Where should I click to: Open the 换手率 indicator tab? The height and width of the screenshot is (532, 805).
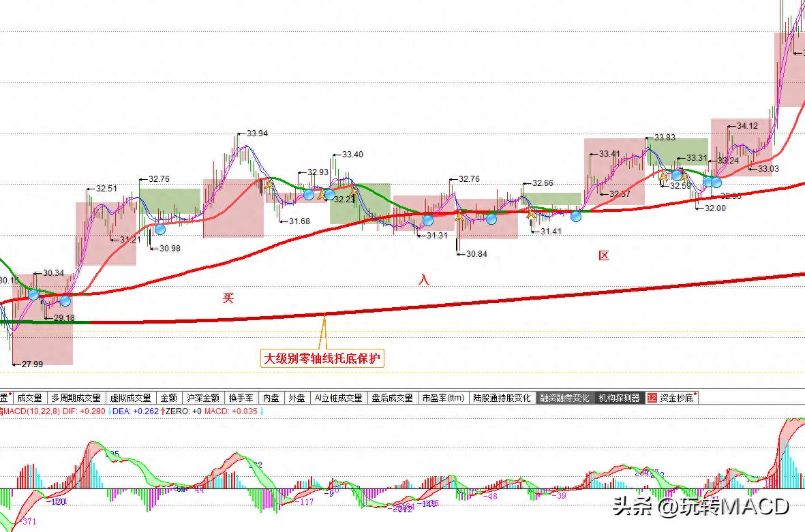(241, 398)
